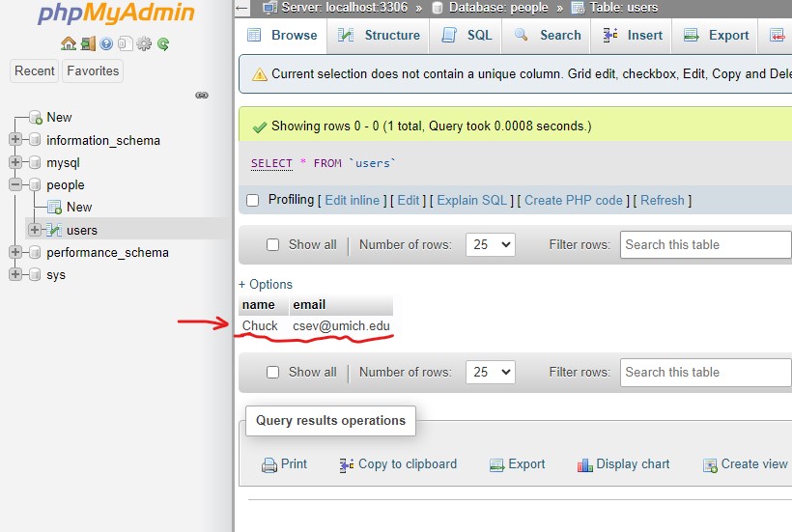This screenshot has height=532, width=792.
Task: Open bottom Number of rows dropdown
Action: pos(491,373)
